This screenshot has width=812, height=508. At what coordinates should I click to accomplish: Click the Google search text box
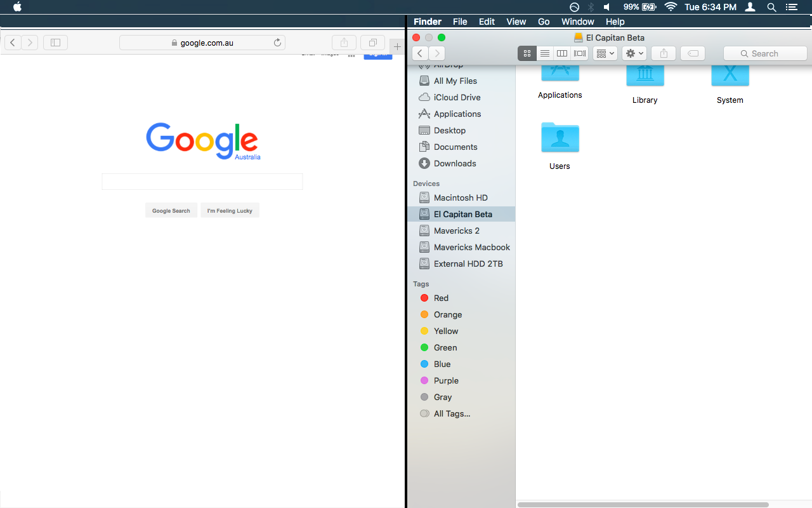[202, 182]
